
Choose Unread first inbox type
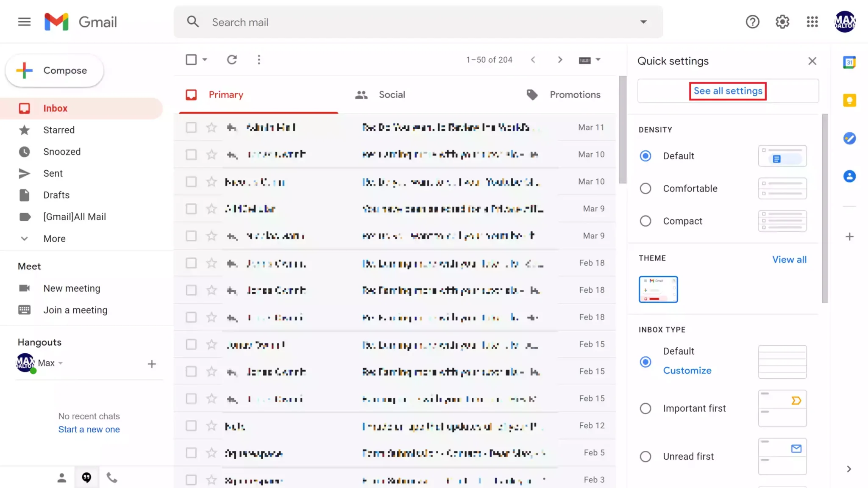(645, 456)
